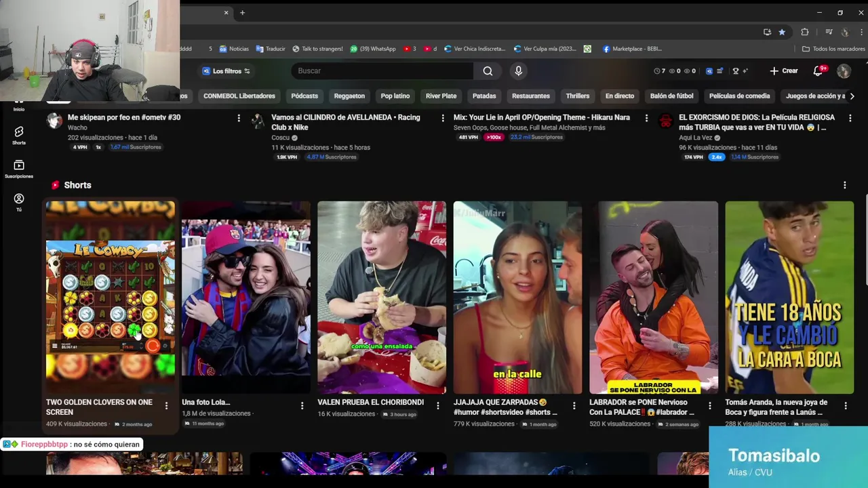
Task: Start voice search with the microphone icon
Action: tap(518, 70)
